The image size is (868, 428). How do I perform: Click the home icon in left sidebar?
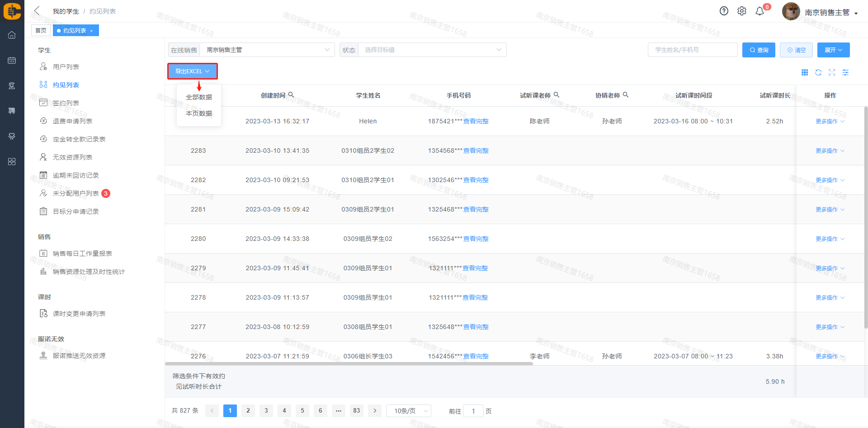[12, 35]
